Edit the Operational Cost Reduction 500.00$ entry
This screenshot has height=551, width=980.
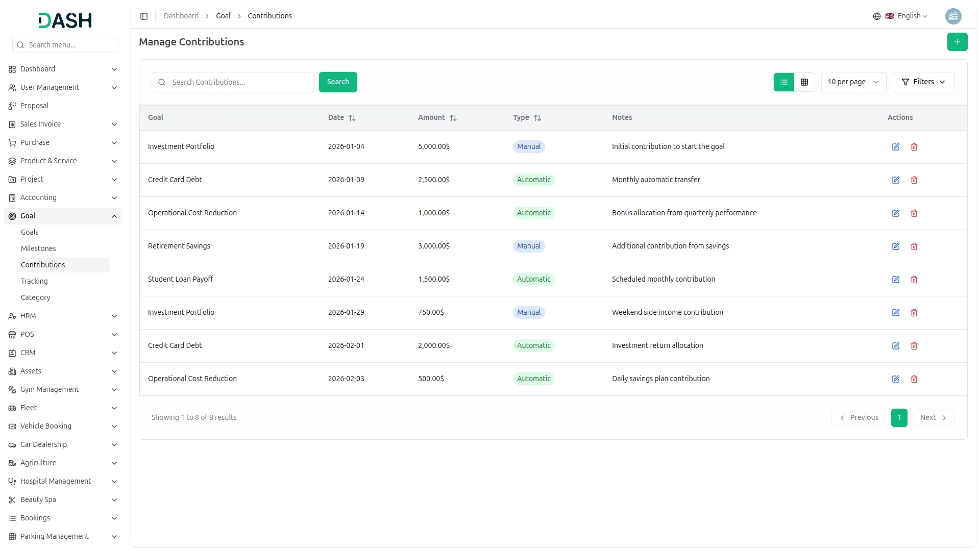pyautogui.click(x=895, y=379)
